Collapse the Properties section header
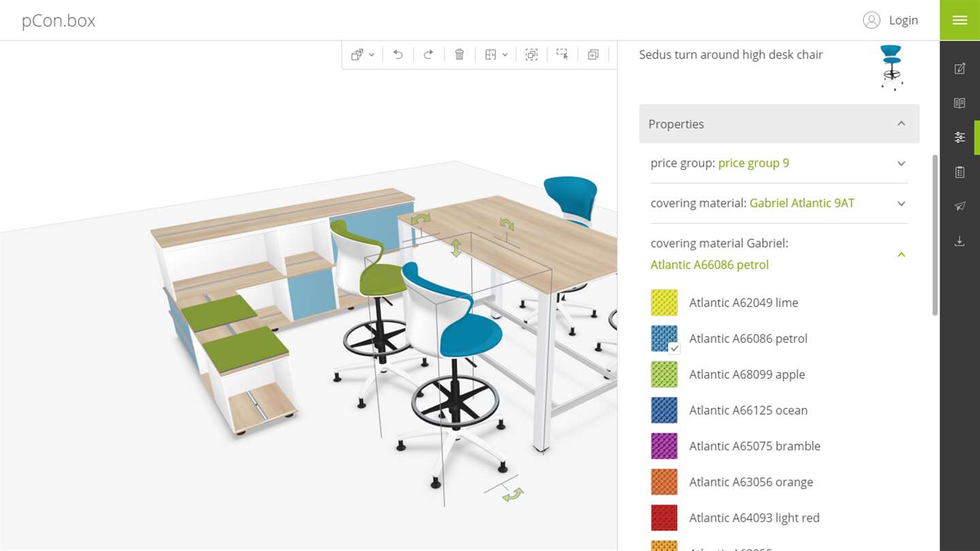 [x=779, y=124]
